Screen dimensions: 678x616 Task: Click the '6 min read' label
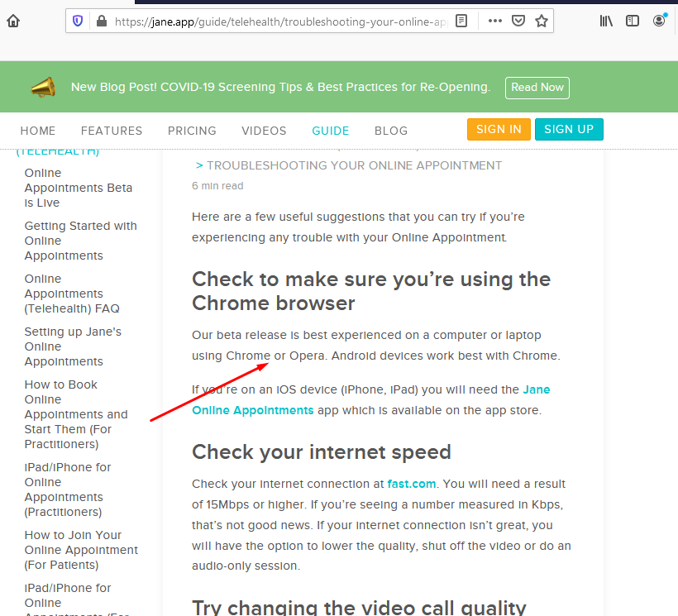pyautogui.click(x=217, y=186)
